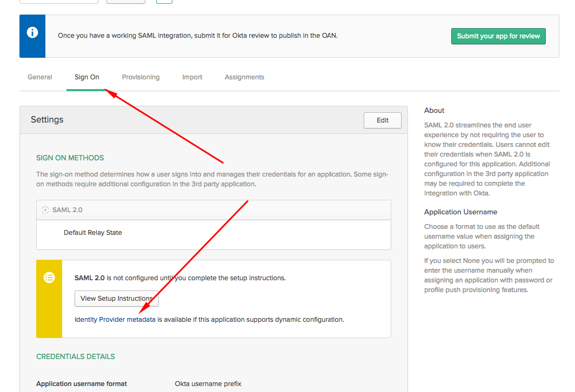
Task: Click the Edit button in Settings
Action: click(382, 120)
